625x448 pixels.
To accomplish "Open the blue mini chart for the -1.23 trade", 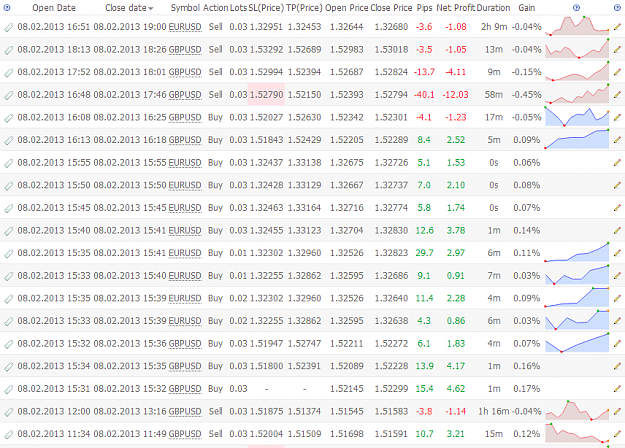I will tap(577, 116).
